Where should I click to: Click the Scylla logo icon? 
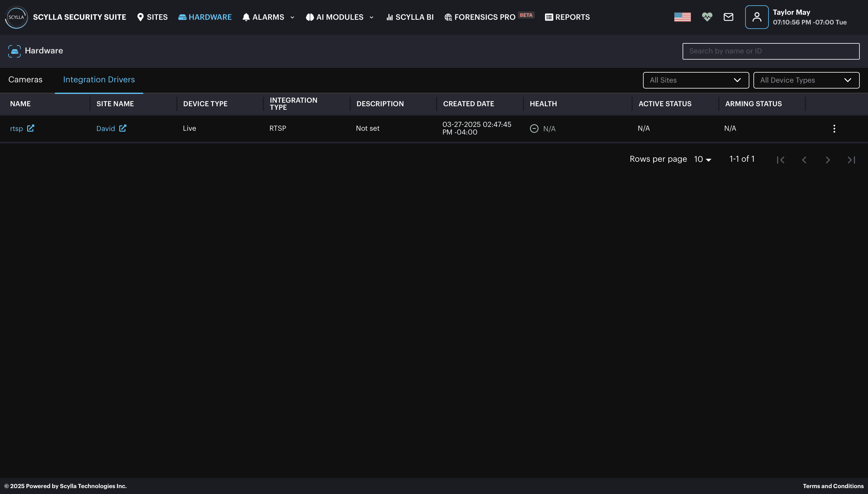[x=16, y=17]
